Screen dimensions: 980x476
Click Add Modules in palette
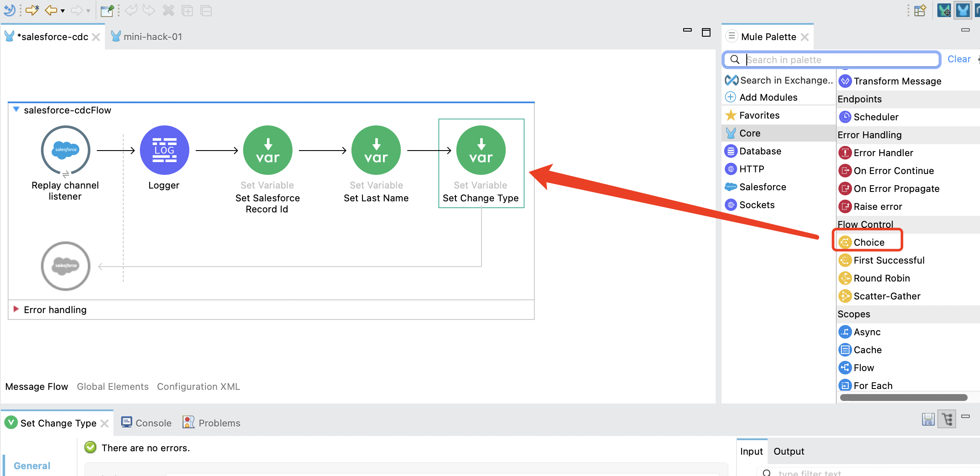[761, 97]
